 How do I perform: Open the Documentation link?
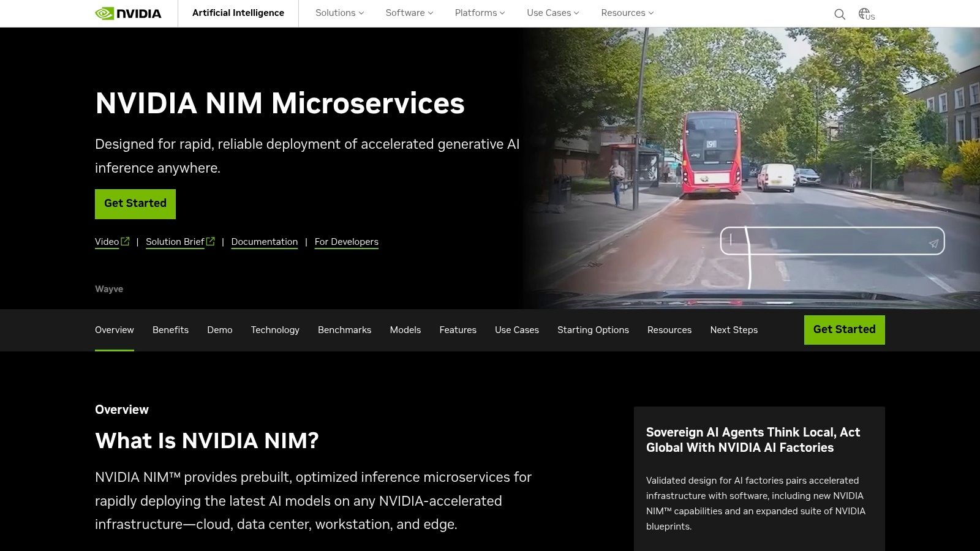[264, 241]
